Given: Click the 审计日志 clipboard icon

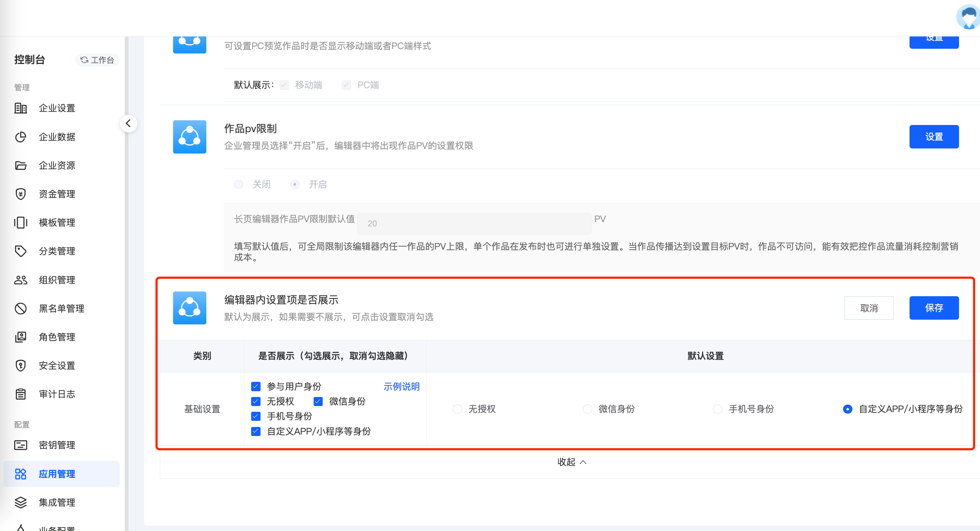Looking at the screenshot, I should (21, 394).
